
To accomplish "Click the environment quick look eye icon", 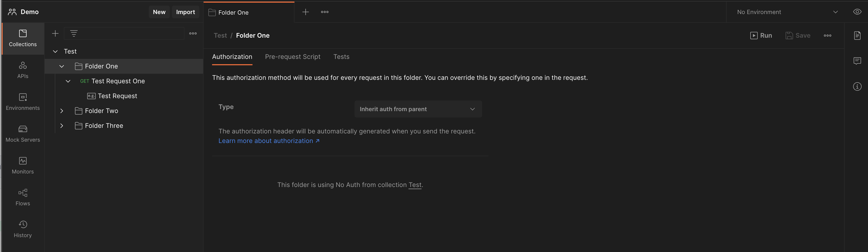I will click(857, 12).
